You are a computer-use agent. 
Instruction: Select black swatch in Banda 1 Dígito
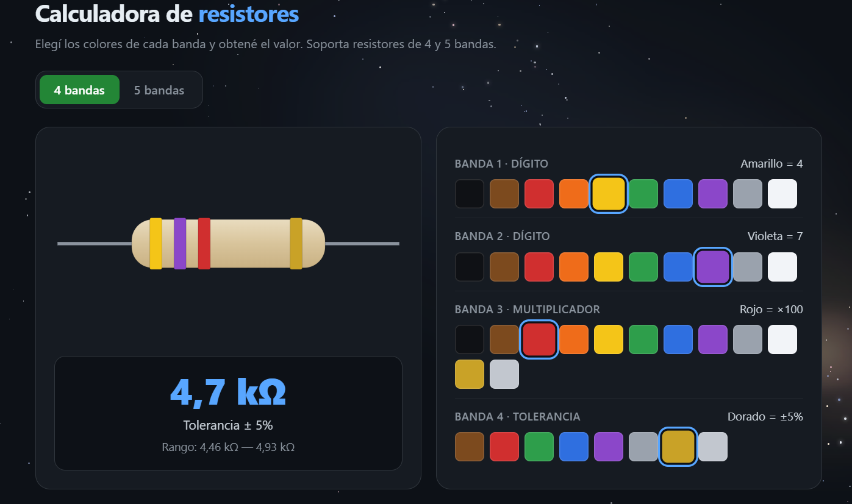470,194
